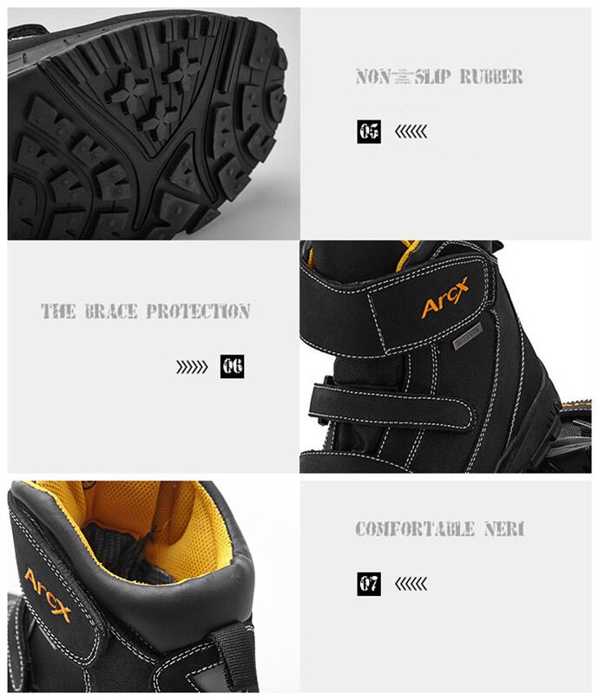Open the rubber sole tread photo
This screenshot has width=599, height=700.
pyautogui.click(x=154, y=124)
